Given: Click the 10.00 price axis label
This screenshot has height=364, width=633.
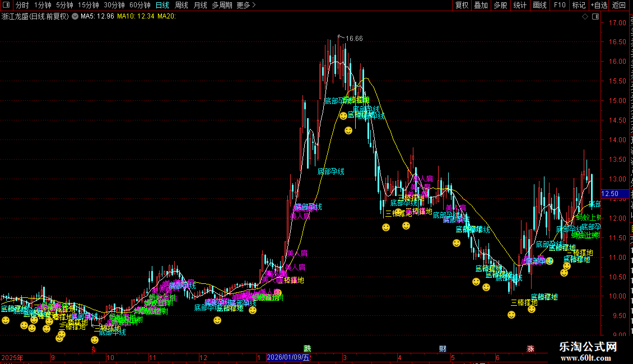Looking at the screenshot, I should coord(617,296).
